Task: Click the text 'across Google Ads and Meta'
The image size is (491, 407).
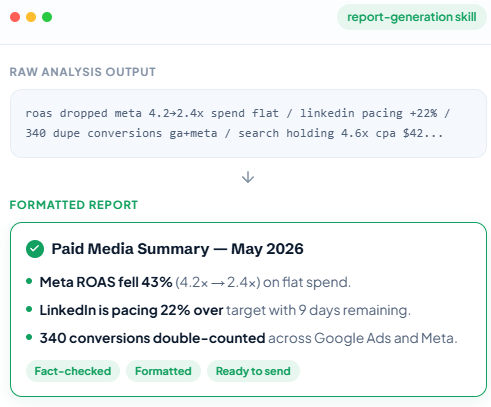Action: pyautogui.click(x=361, y=338)
